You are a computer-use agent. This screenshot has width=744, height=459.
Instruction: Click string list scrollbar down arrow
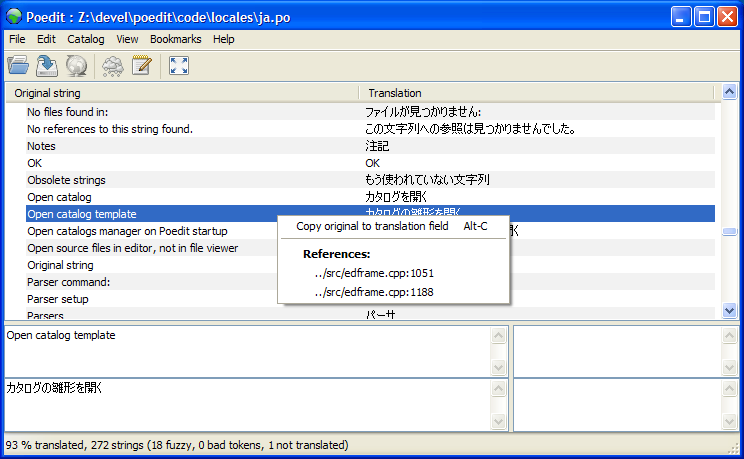tap(730, 311)
